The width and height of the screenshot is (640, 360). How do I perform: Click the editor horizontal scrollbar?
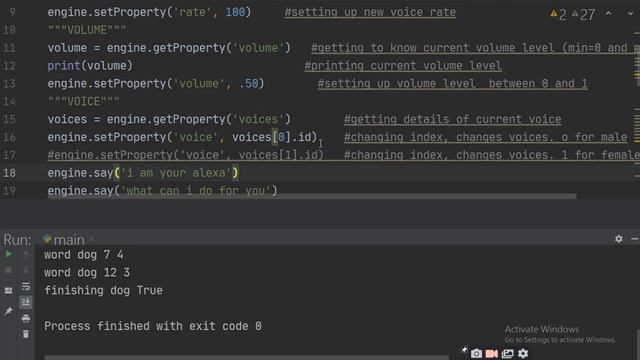312,197
